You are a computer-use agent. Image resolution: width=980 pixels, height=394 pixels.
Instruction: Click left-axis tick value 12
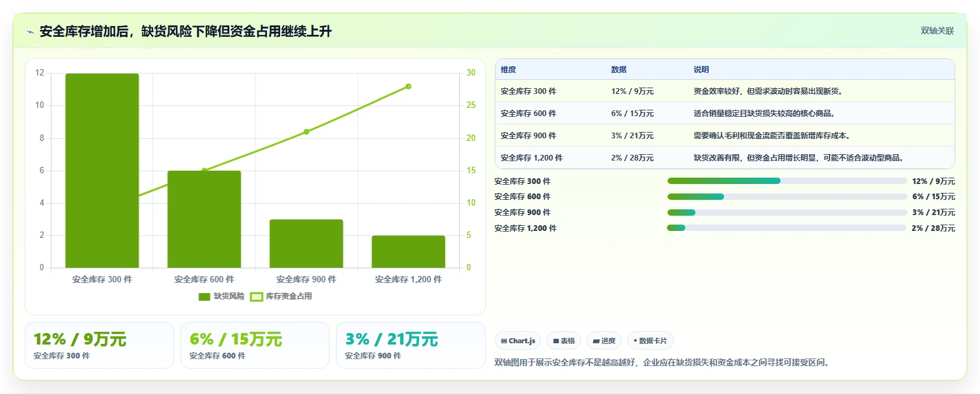click(x=40, y=73)
